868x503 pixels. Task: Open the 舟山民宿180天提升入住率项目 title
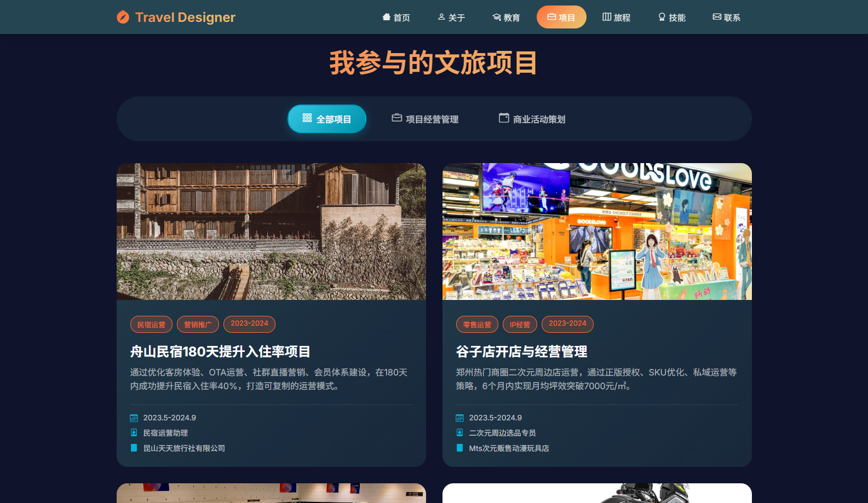click(220, 351)
